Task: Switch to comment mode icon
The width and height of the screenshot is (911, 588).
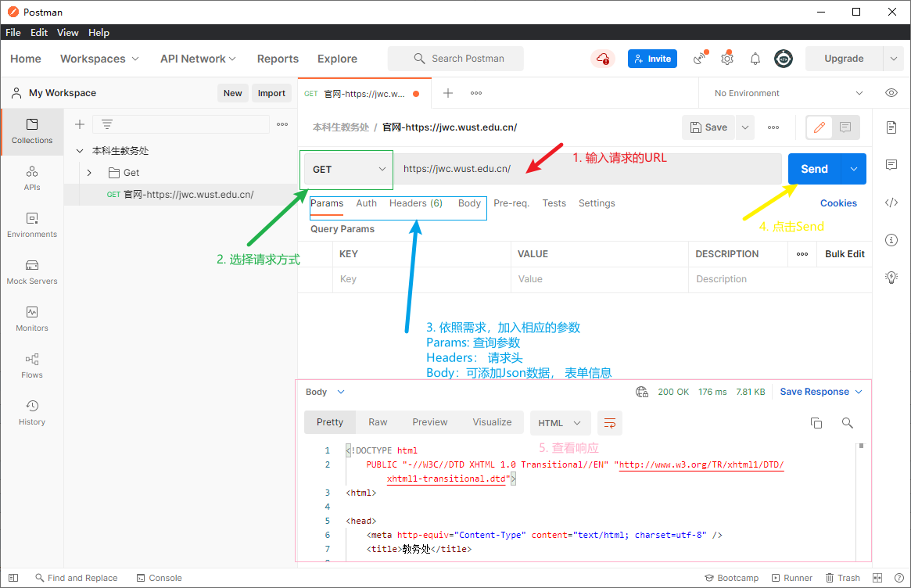Action: pyautogui.click(x=845, y=127)
